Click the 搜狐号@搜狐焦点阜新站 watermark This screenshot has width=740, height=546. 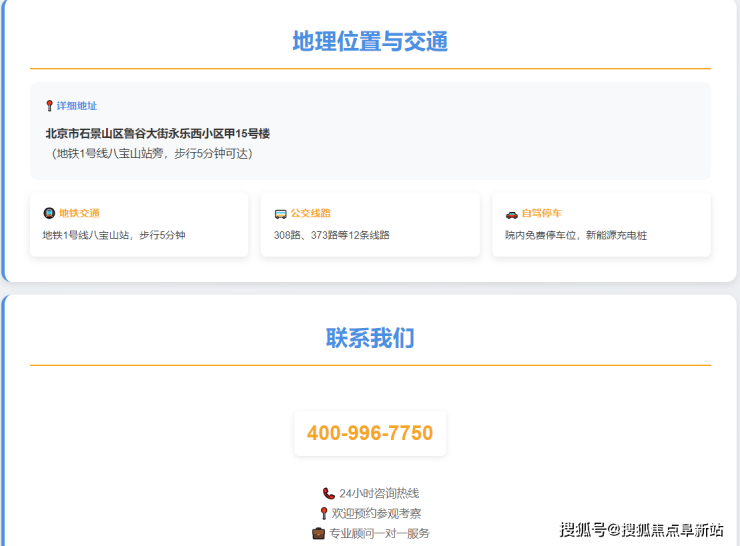click(641, 530)
